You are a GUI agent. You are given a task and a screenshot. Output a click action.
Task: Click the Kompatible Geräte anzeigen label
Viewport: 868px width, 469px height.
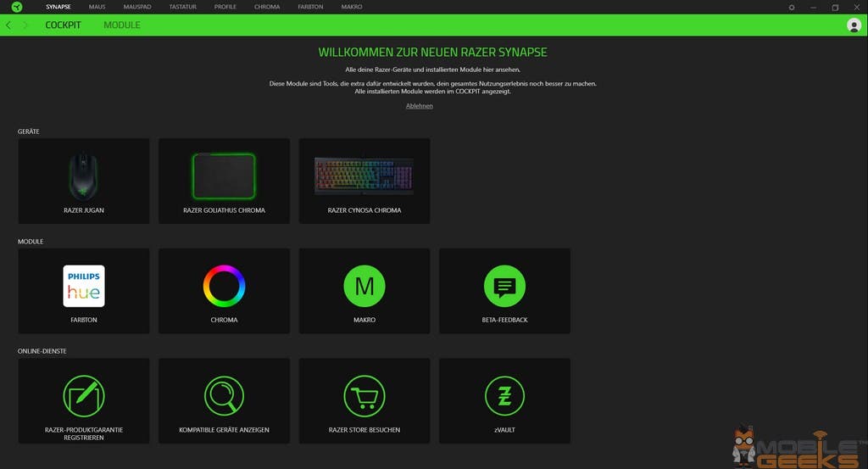224,430
